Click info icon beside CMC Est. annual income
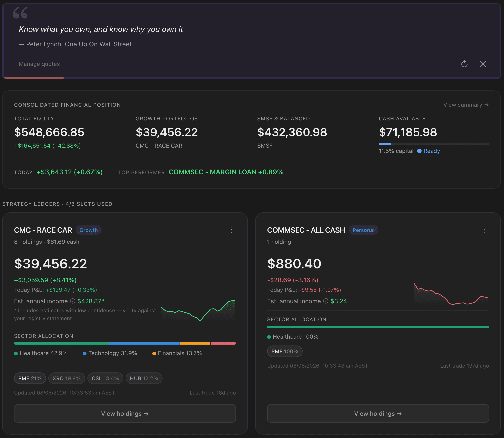 click(x=73, y=301)
